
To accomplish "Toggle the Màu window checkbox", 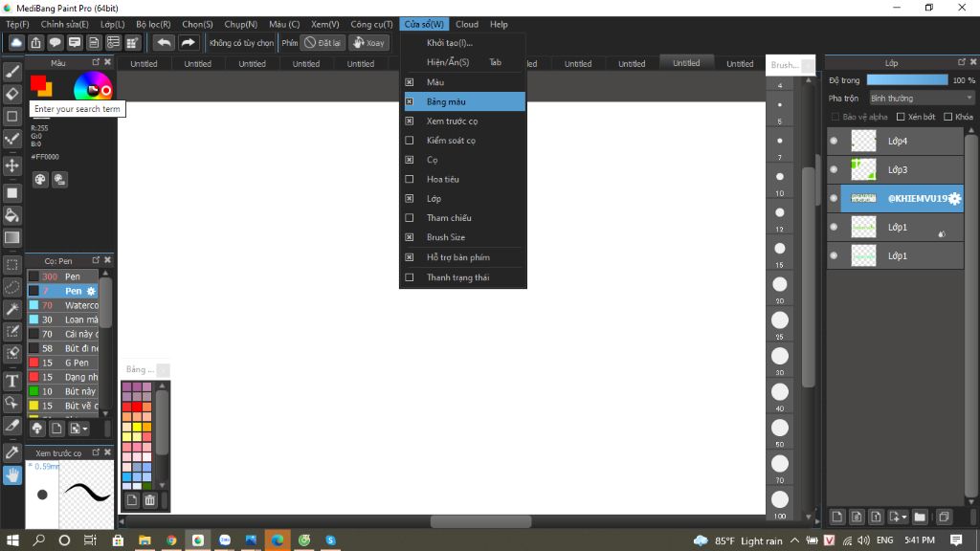I will [x=410, y=82].
